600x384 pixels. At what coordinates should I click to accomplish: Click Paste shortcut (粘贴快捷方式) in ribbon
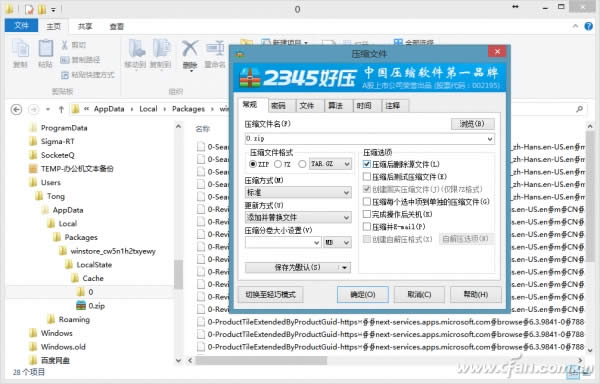88,75
